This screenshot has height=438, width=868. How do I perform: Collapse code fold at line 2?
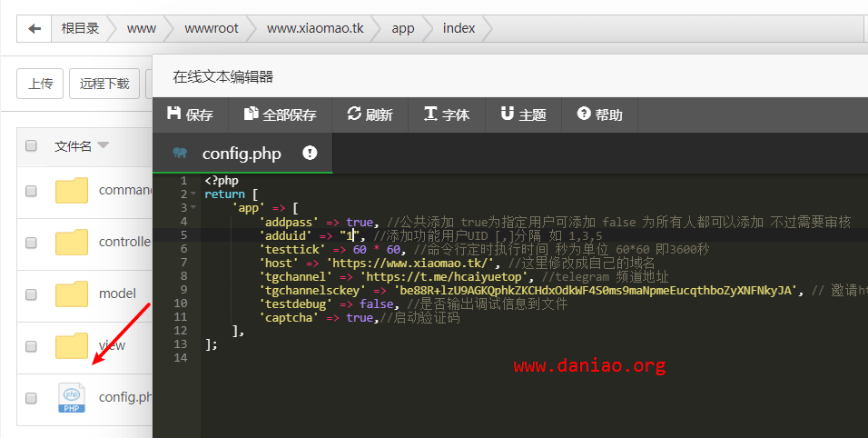tap(193, 194)
